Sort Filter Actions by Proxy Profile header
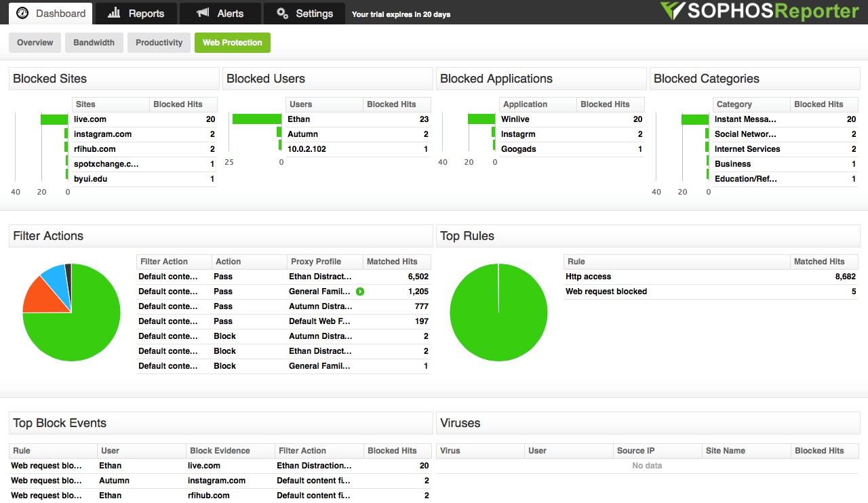The height and width of the screenshot is (503, 868). (x=324, y=262)
